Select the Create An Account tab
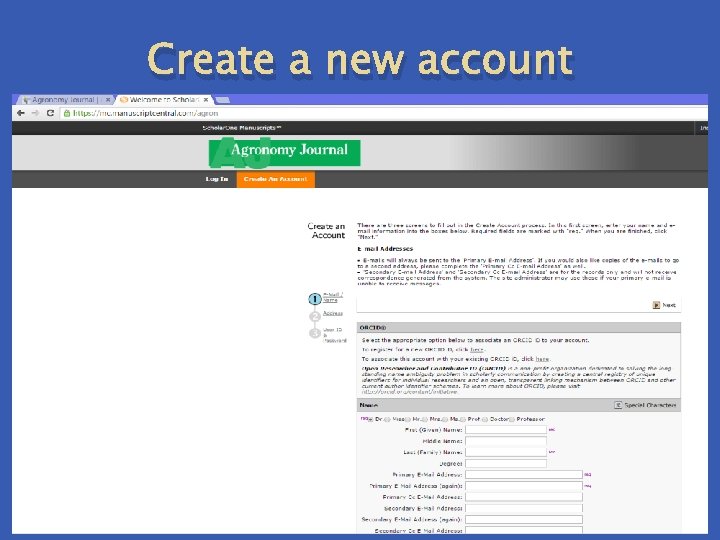The width and height of the screenshot is (720, 540). pos(276,179)
